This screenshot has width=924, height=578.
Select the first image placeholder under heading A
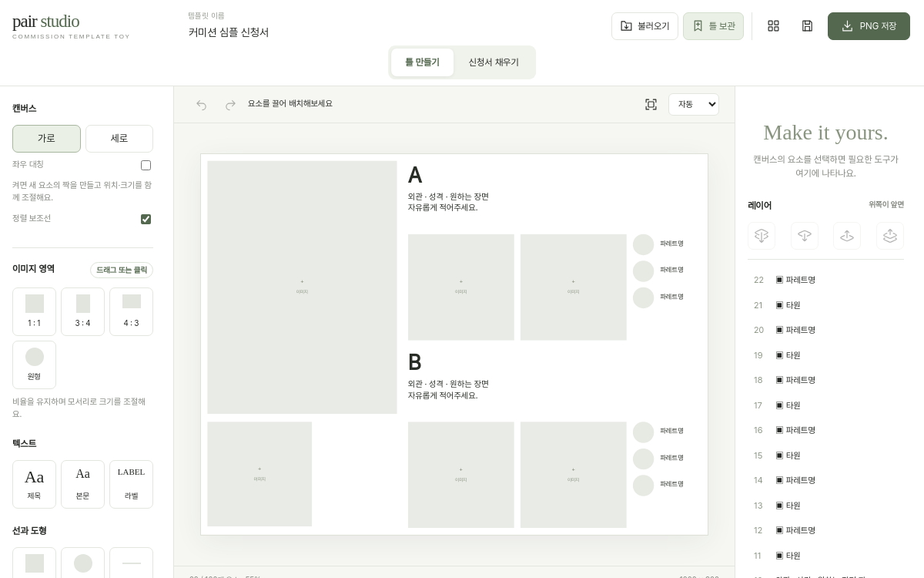pyautogui.click(x=461, y=287)
